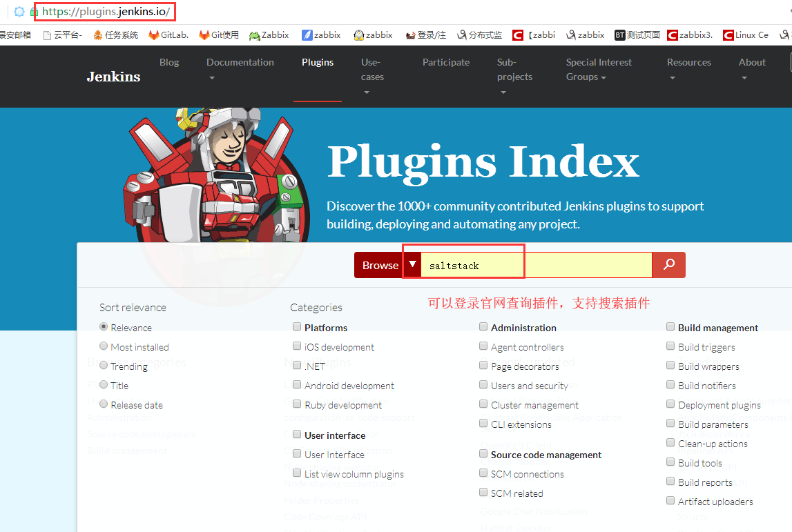Open the 测试页面 bookmark
Image resolution: width=792 pixels, height=532 pixels.
click(637, 35)
